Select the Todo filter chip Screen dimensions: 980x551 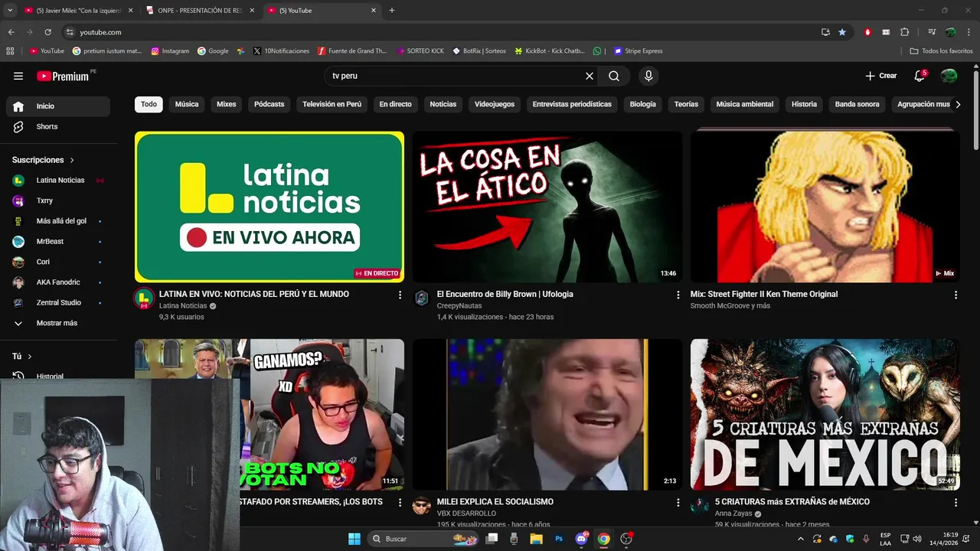[x=149, y=104]
